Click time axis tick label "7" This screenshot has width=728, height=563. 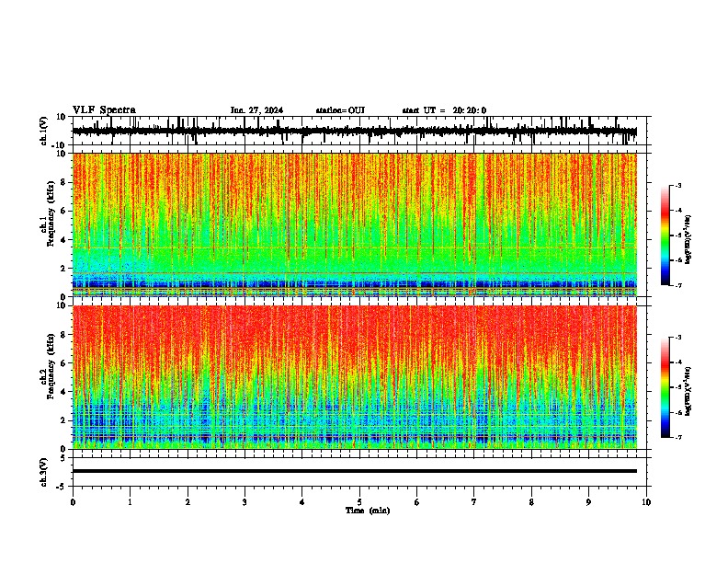[474, 502]
